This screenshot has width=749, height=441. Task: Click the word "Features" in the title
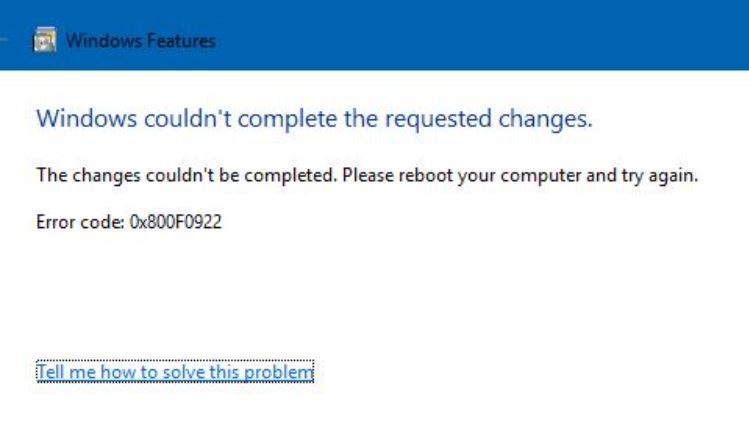coord(181,41)
